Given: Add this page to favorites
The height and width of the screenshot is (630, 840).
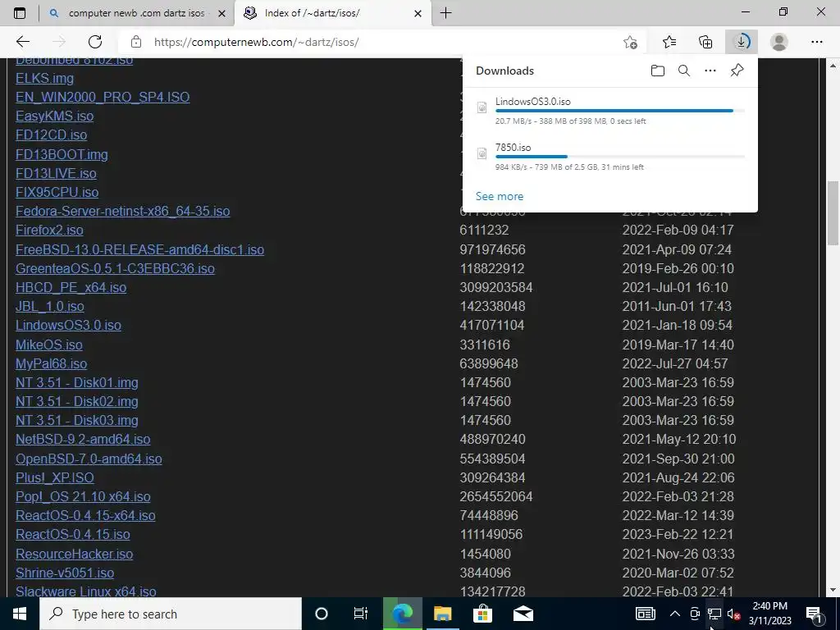Looking at the screenshot, I should pyautogui.click(x=631, y=42).
